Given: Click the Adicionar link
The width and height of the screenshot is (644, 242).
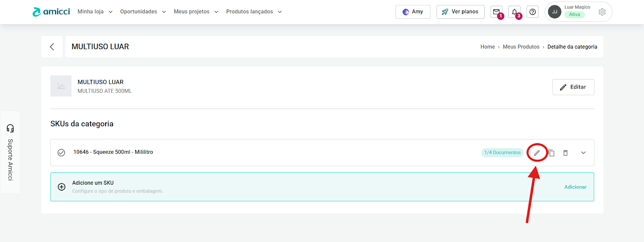Looking at the screenshot, I should 576,187.
